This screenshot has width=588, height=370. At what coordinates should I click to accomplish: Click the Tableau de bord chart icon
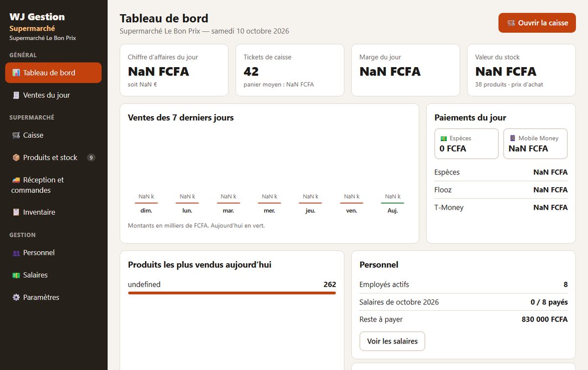16,73
